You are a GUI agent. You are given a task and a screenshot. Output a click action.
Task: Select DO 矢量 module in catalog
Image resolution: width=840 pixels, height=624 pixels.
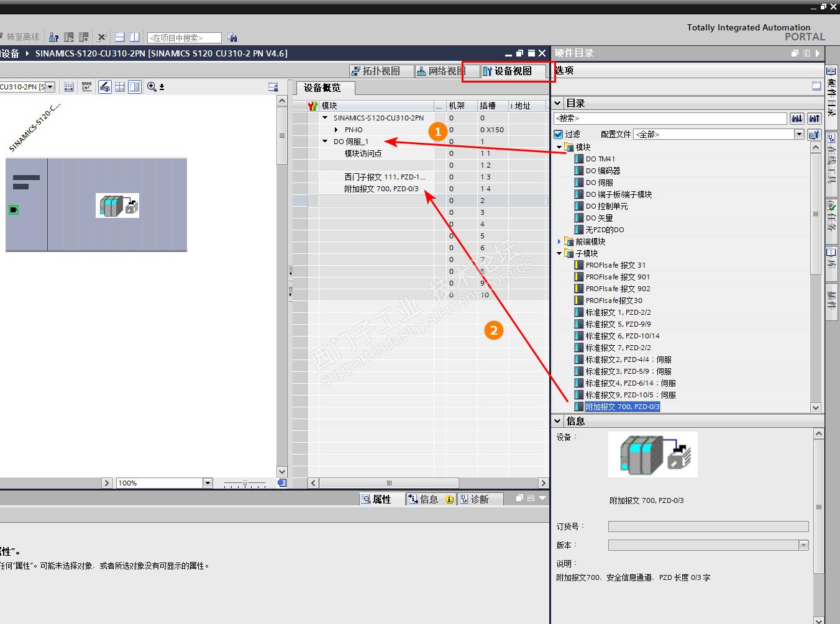(x=600, y=218)
